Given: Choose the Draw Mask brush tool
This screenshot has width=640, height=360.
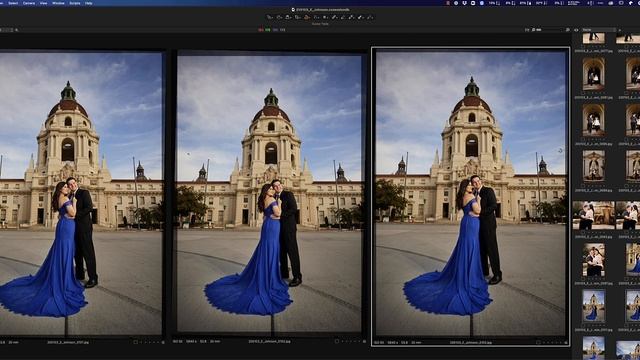Looking at the screenshot, I should click(x=334, y=17).
